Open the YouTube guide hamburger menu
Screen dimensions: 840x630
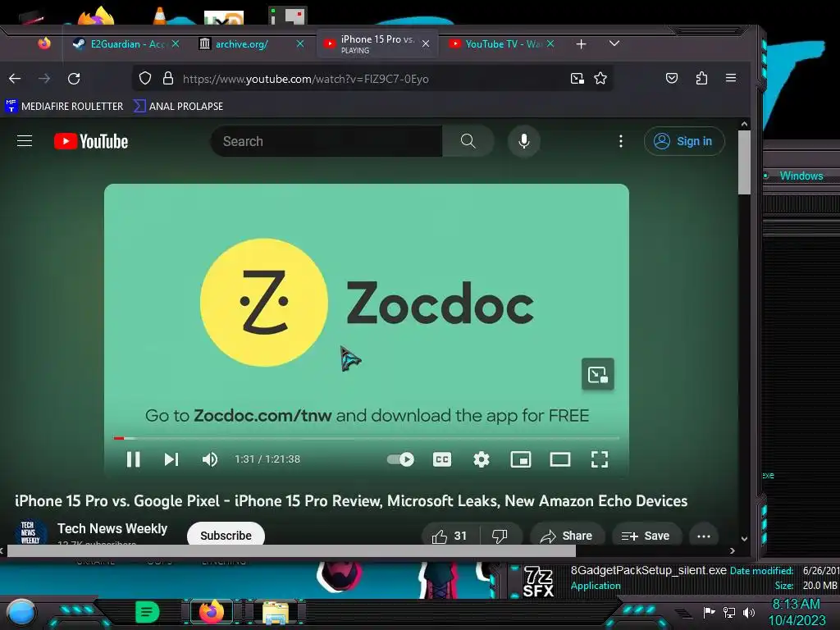click(25, 141)
